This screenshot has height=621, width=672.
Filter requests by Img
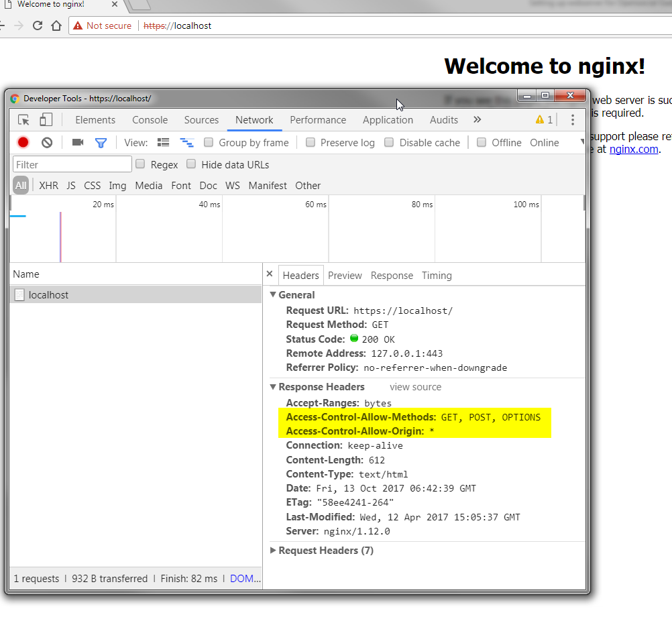point(117,186)
